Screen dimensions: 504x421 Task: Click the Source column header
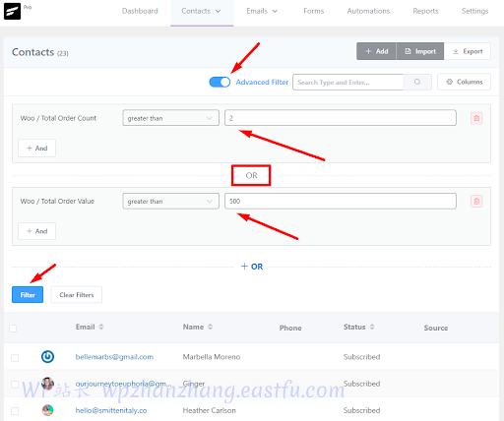point(436,328)
